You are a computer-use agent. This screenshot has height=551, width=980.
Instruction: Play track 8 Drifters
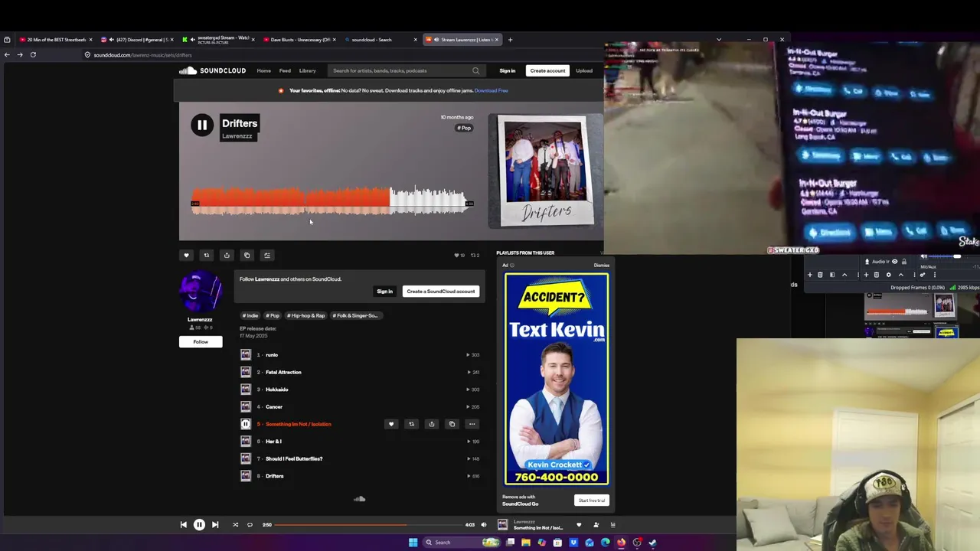(274, 476)
